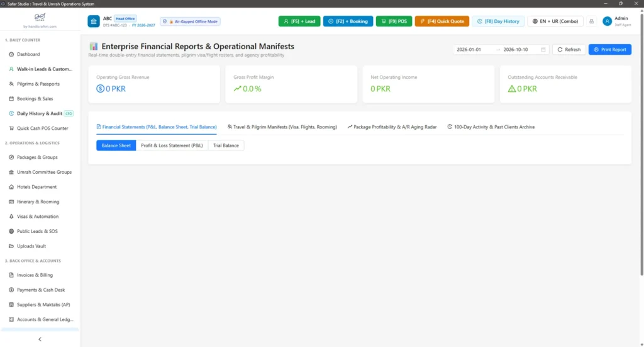Viewport: 644px width, 347px height.
Task: Go to Pilgrims & Passports
Action: click(40, 84)
